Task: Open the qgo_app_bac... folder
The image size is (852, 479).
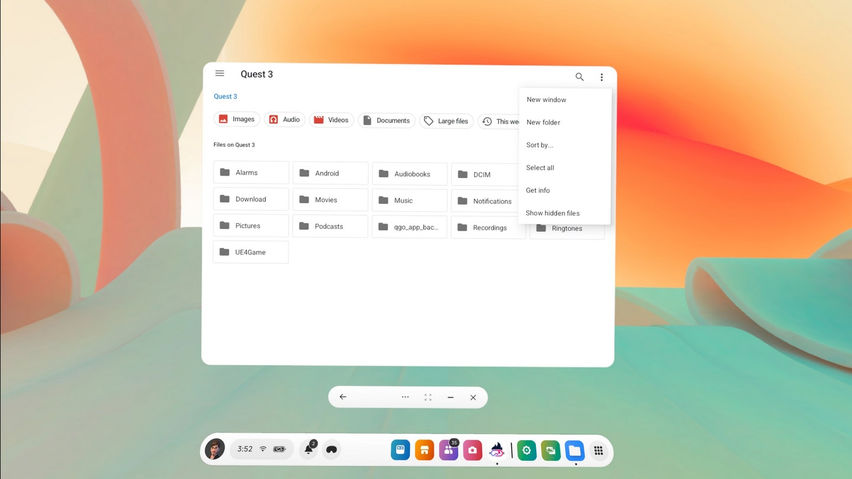Action: click(x=410, y=227)
